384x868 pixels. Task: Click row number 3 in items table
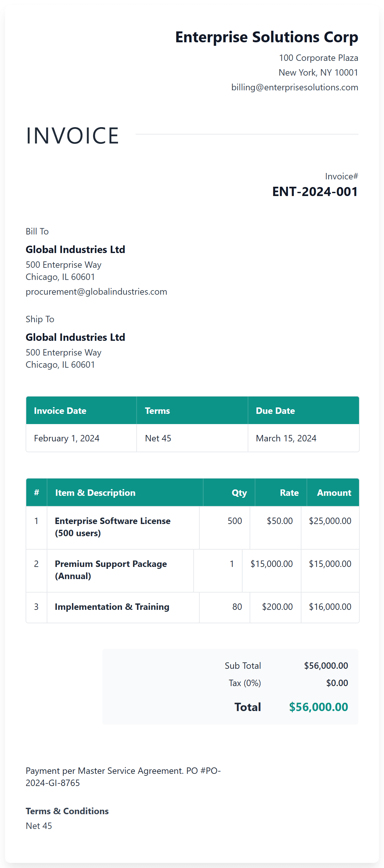36,607
